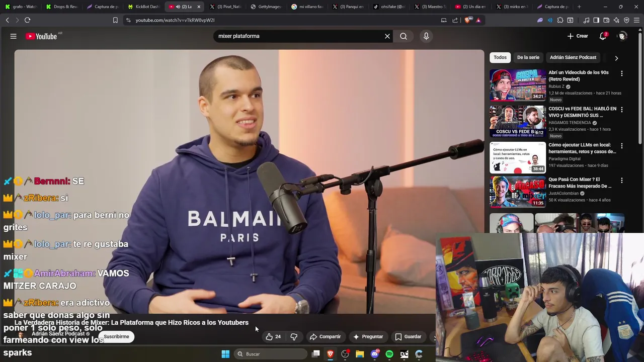The height and width of the screenshot is (362, 644).
Task: Open the Brave Shields lion icon
Action: [x=467, y=20]
